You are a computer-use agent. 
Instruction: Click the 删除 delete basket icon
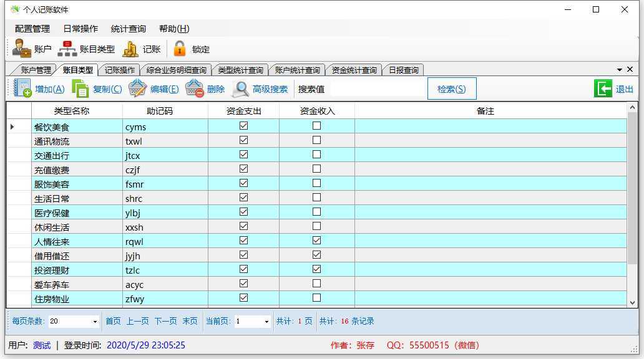195,89
